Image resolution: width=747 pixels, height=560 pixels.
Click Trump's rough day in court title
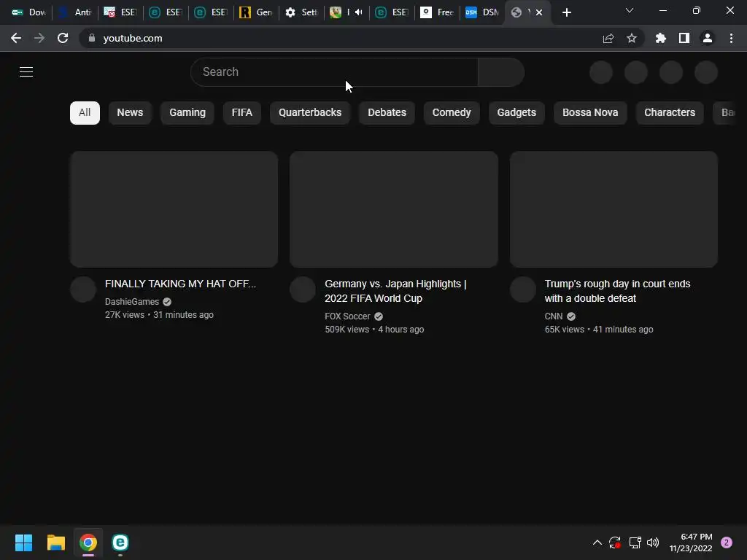617,291
